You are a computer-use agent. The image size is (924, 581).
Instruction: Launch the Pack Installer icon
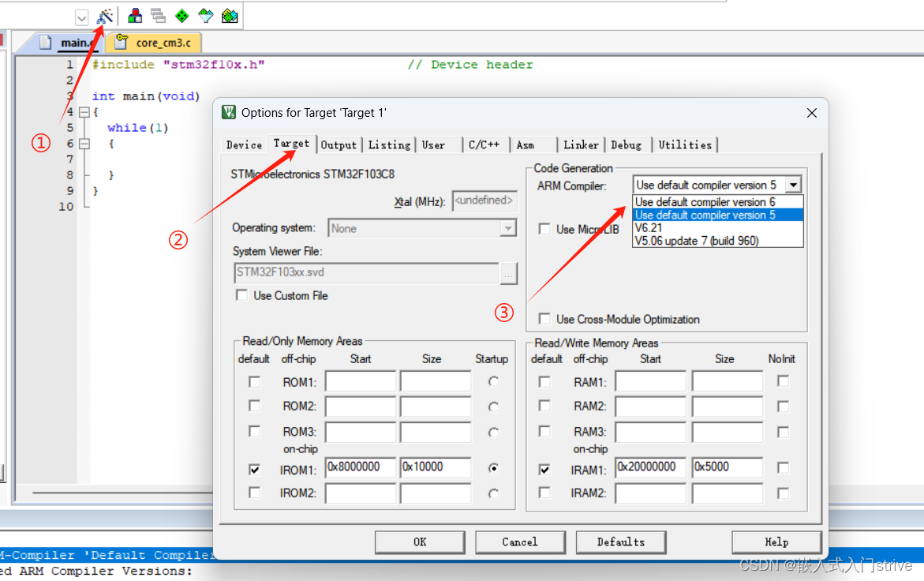pyautogui.click(x=230, y=16)
